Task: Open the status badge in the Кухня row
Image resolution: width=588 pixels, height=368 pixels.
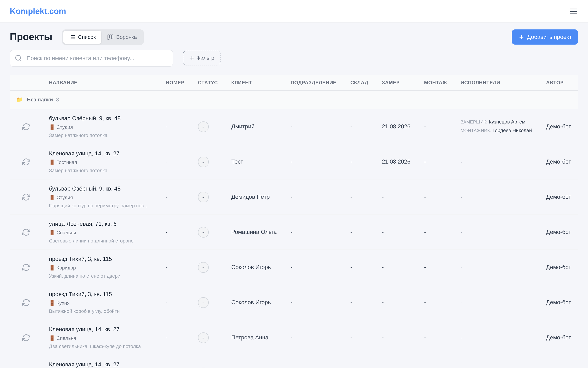Action: (x=203, y=303)
